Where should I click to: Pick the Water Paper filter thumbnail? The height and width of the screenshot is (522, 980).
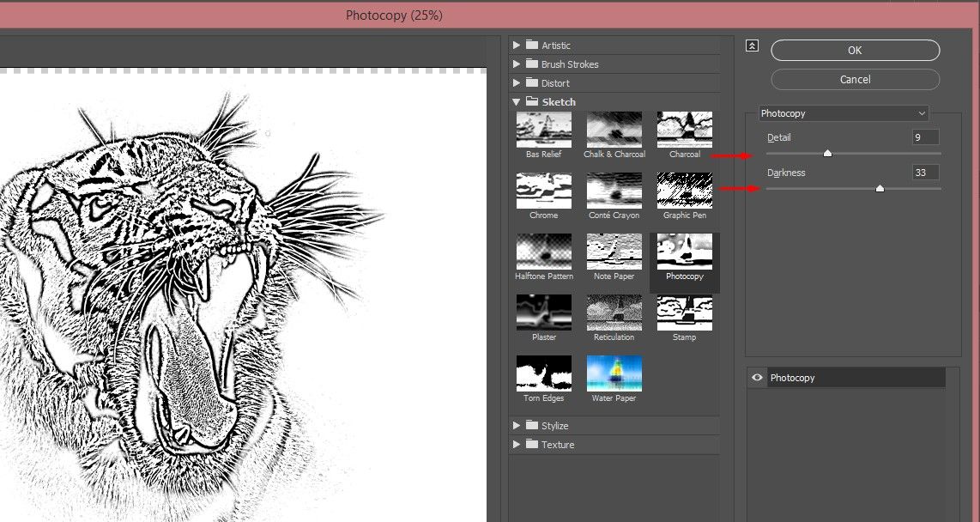point(614,373)
